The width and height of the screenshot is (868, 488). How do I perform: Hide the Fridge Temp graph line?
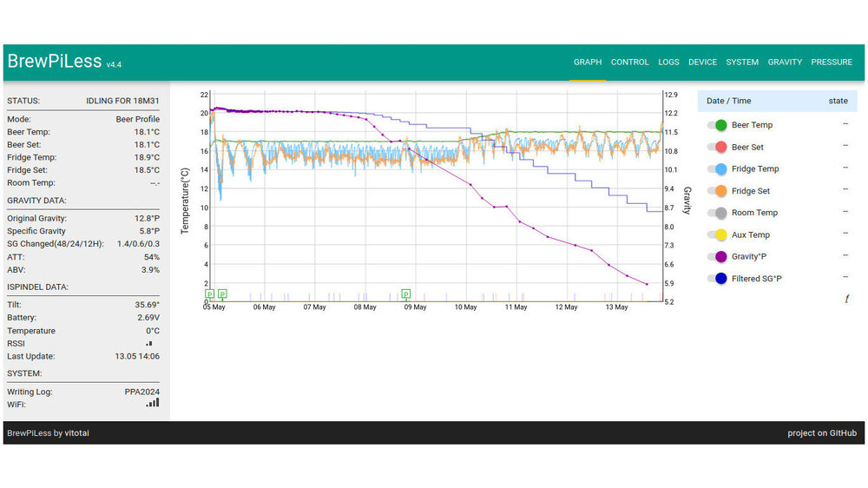(x=717, y=169)
